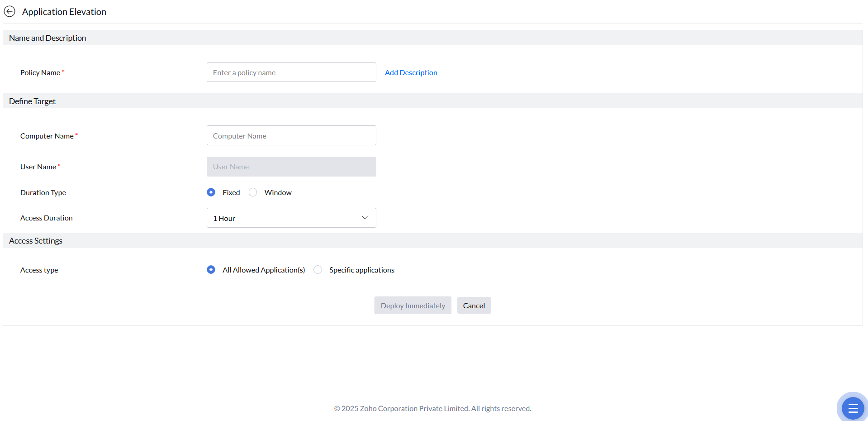Click the Application Elevation page title
This screenshot has width=868, height=421.
click(x=64, y=12)
